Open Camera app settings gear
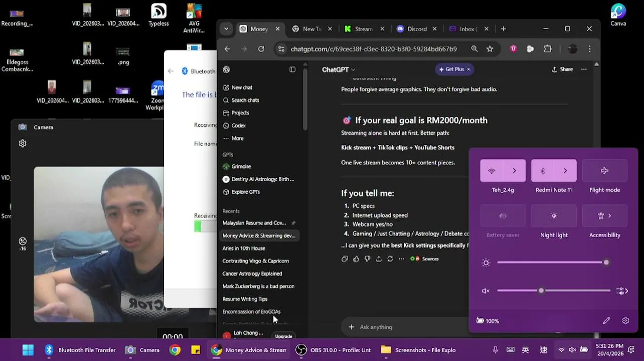This screenshot has height=361, width=644. tap(23, 143)
